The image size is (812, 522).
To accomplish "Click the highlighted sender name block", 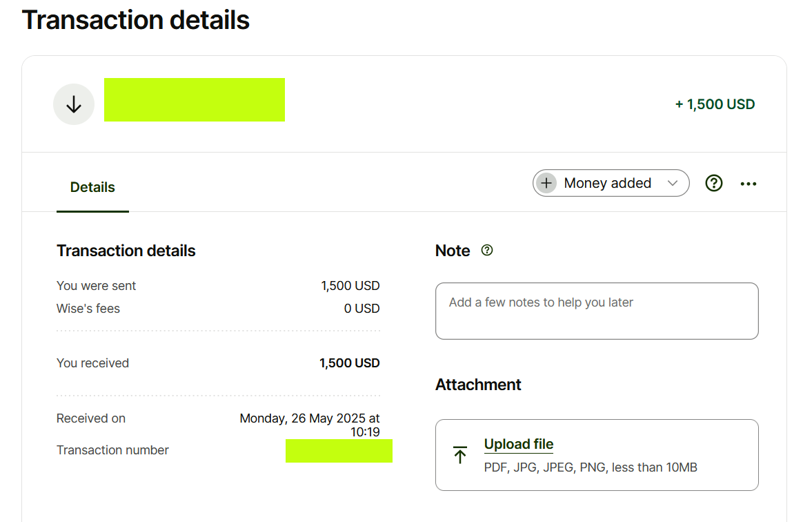I will click(x=195, y=100).
